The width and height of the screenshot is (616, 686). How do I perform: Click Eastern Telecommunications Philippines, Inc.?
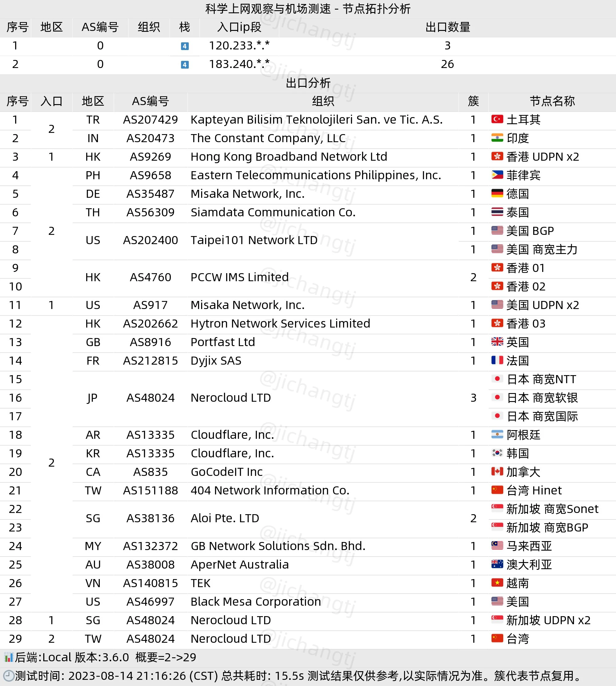tap(316, 175)
